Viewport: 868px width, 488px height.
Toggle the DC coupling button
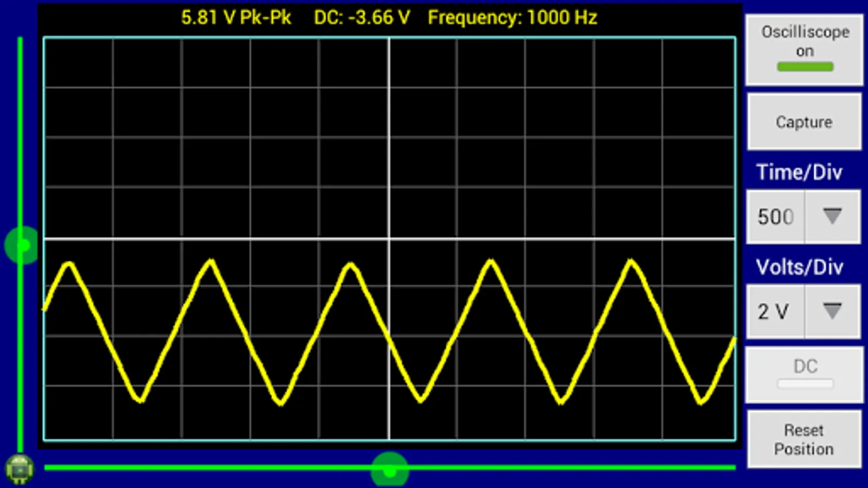(805, 375)
